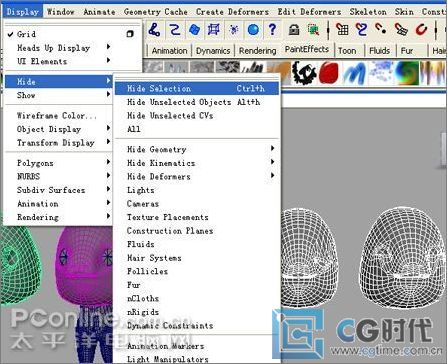Switch to the Animation shelf tab
The width and height of the screenshot is (447, 364).
(169, 51)
